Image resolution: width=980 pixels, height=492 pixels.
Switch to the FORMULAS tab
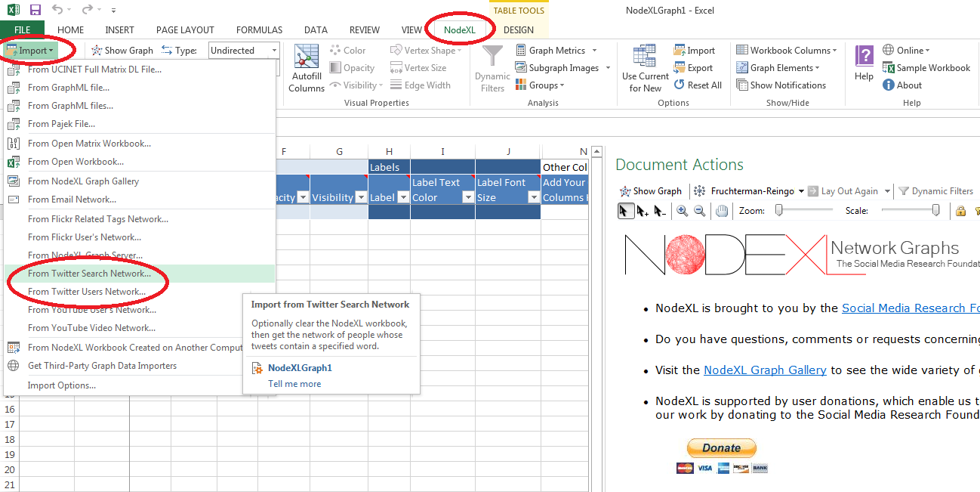tap(259, 30)
